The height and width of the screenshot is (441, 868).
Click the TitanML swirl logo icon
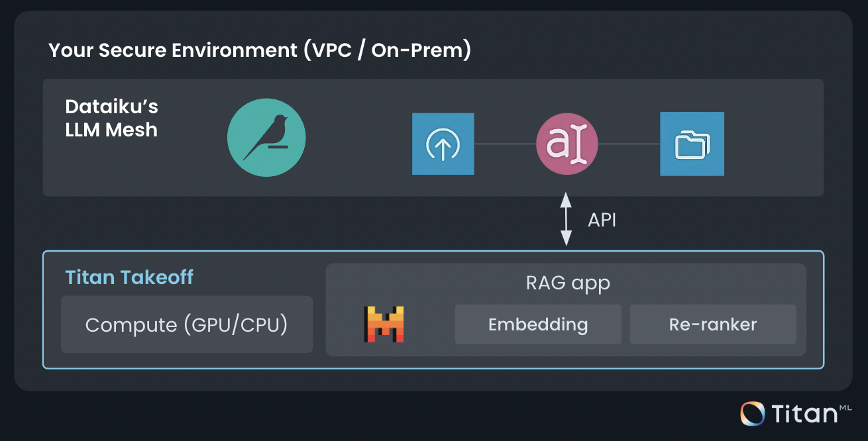(753, 413)
